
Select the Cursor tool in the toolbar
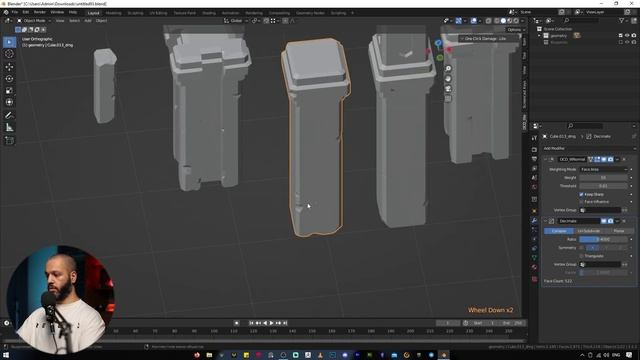coord(9,54)
